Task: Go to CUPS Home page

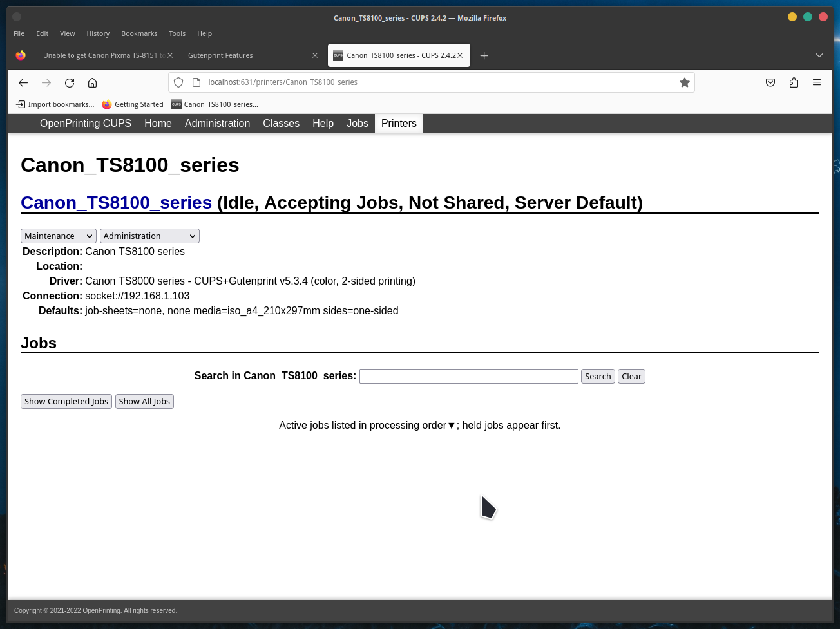Action: [158, 124]
